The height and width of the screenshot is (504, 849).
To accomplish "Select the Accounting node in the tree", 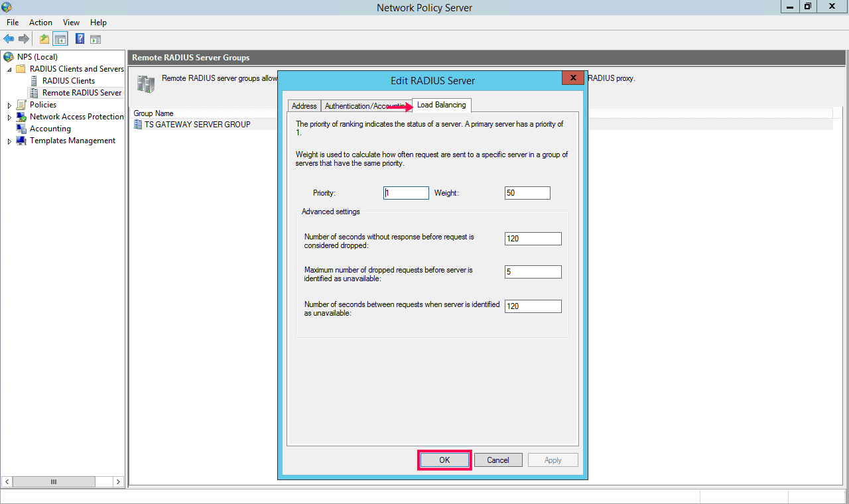I will click(50, 129).
